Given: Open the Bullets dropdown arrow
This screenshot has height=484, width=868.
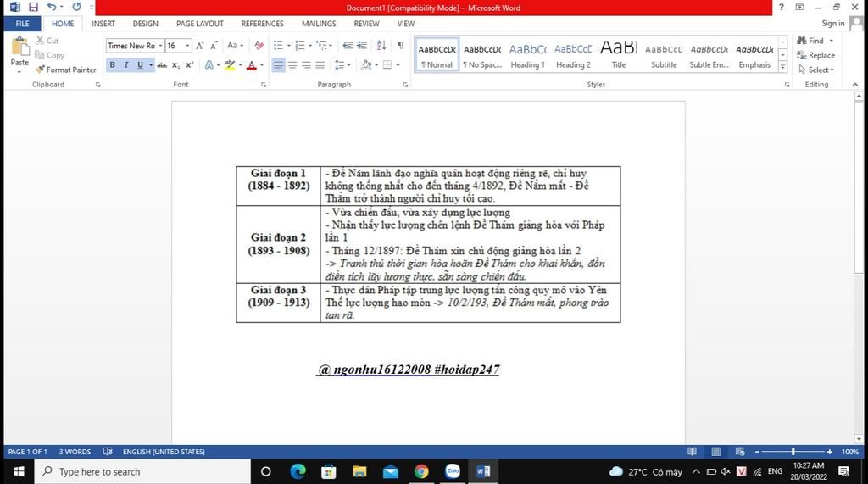Looking at the screenshot, I should (x=288, y=46).
